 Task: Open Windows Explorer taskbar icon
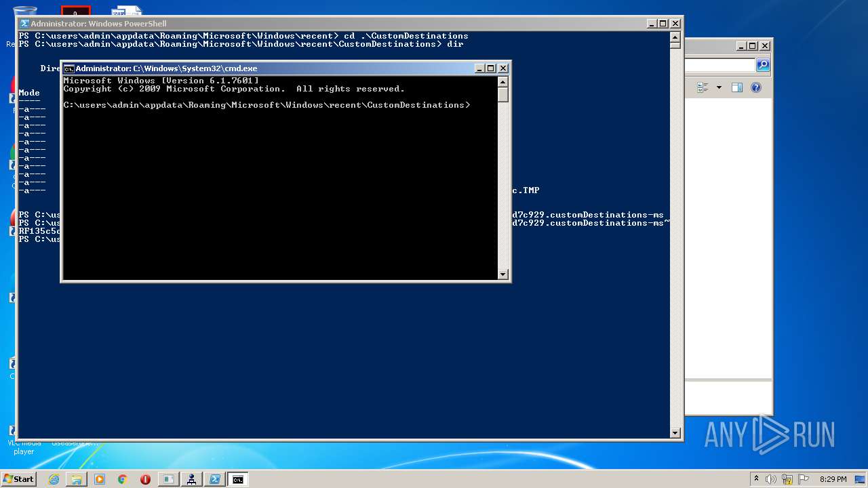77,479
